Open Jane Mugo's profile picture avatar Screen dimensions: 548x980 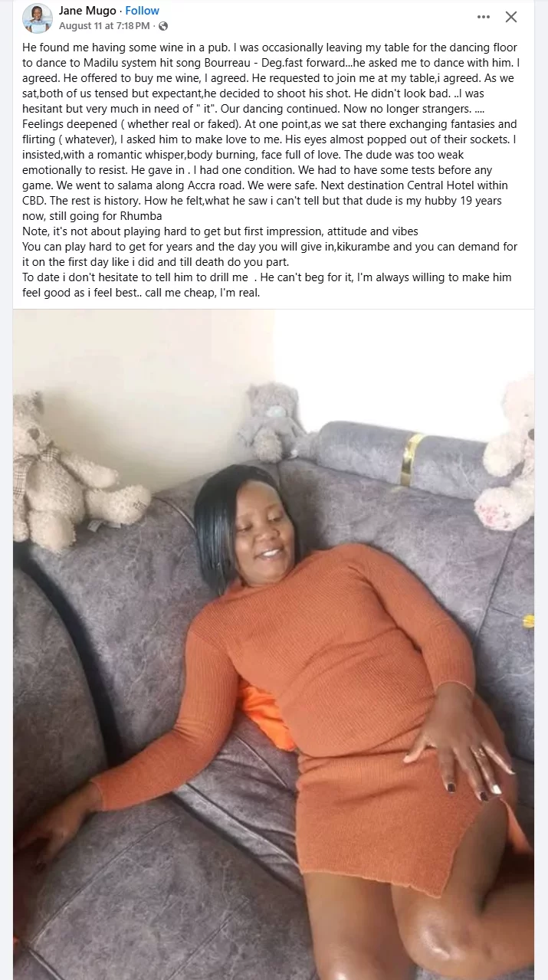38,18
